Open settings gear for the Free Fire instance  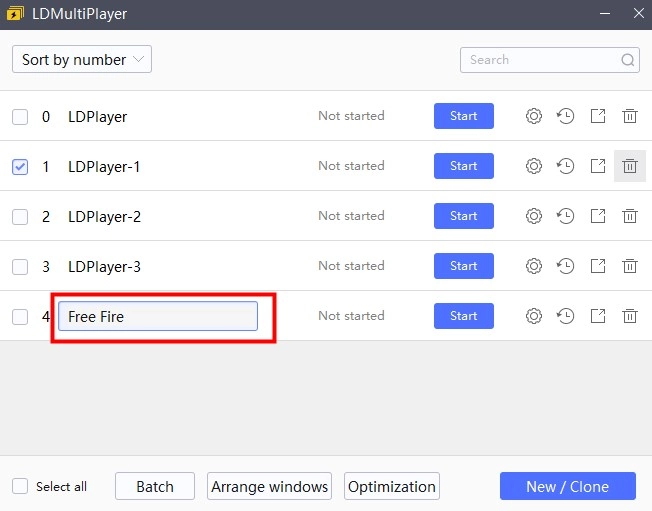pyautogui.click(x=533, y=316)
